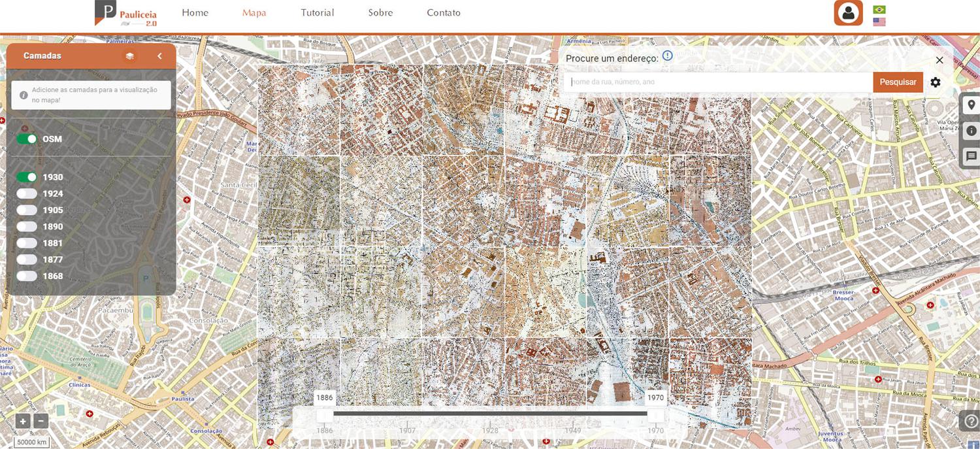Switch language using the US flag
The image size is (980, 449).
coord(879,22)
